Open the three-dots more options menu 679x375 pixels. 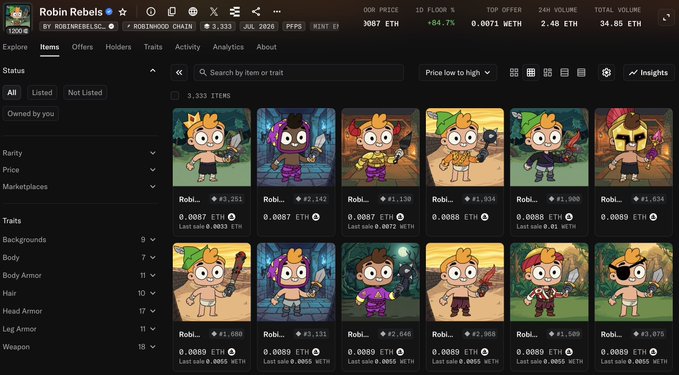277,12
